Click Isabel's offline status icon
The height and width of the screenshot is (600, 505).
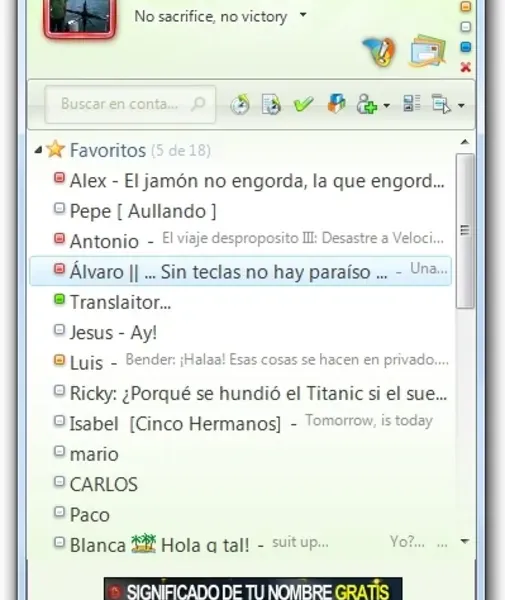point(59,421)
